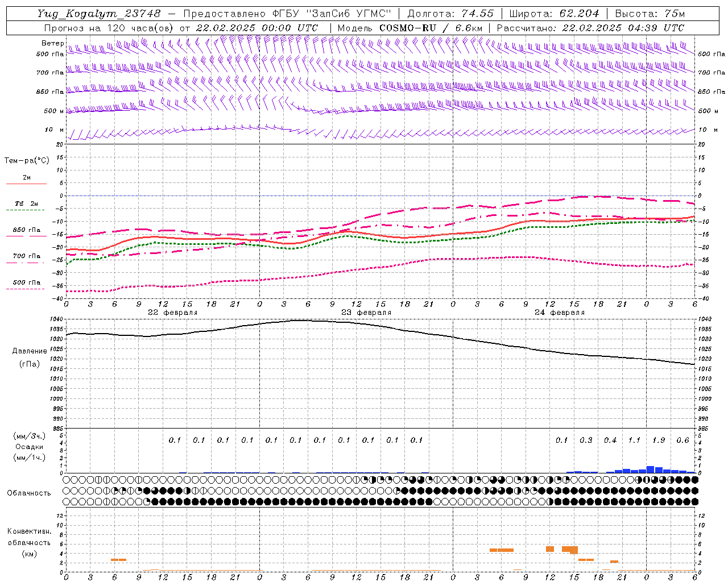Click the Ветер wind panel label
Viewport: 728px width, 582px height.
click(52, 43)
